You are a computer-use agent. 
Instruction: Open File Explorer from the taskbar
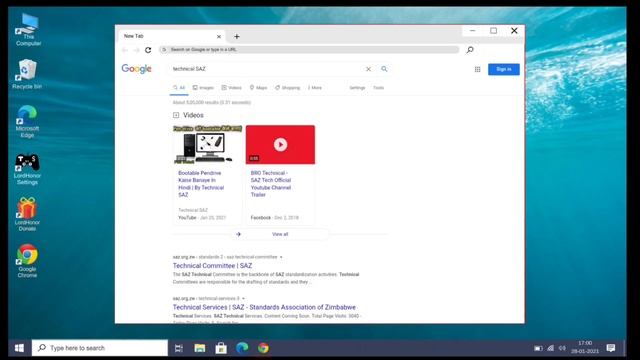(200, 348)
